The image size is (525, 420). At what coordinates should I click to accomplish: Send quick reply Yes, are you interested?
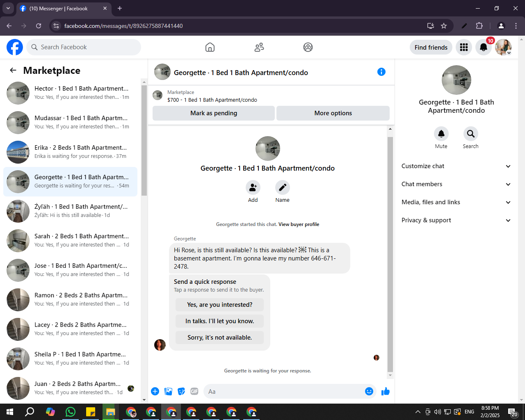point(220,305)
